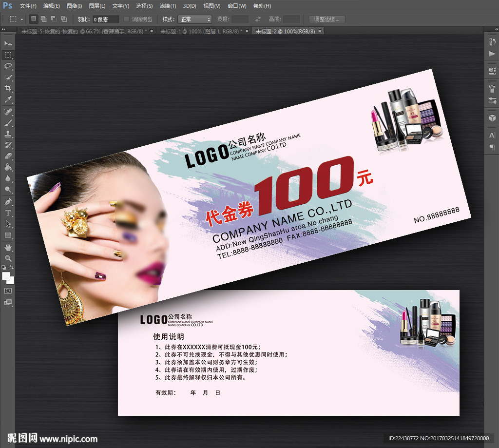499x448 pixels.
Task: Open the 3D panel cube icon
Action: pos(492,118)
